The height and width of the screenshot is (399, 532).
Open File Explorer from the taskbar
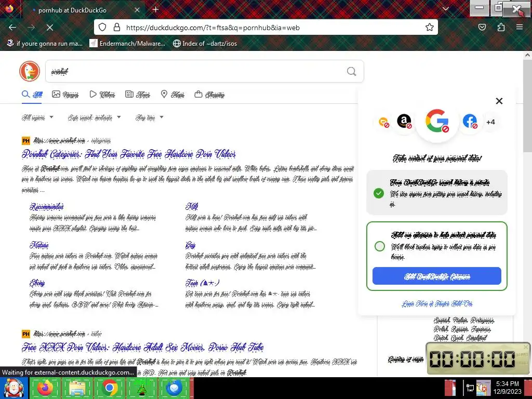[77, 388]
